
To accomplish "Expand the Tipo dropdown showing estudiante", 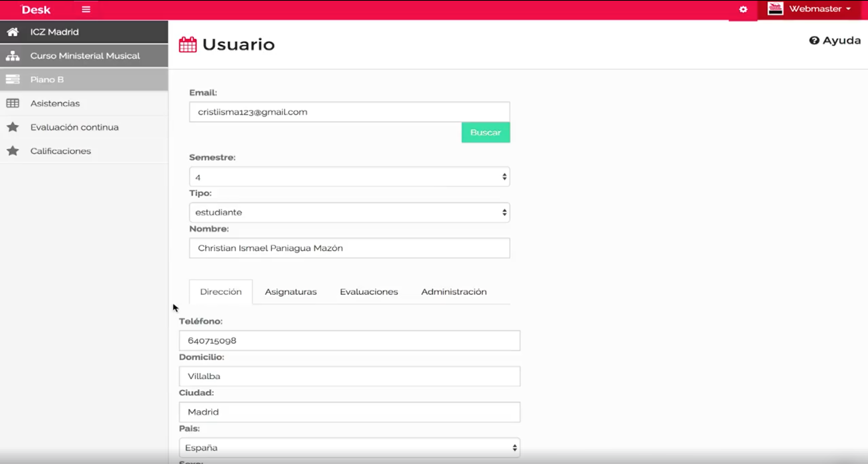I will [x=349, y=213].
